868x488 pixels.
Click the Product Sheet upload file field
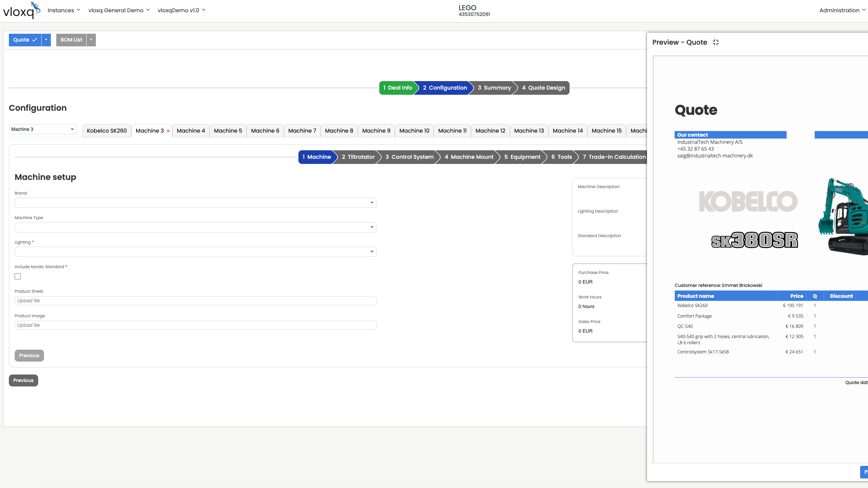[x=195, y=301]
